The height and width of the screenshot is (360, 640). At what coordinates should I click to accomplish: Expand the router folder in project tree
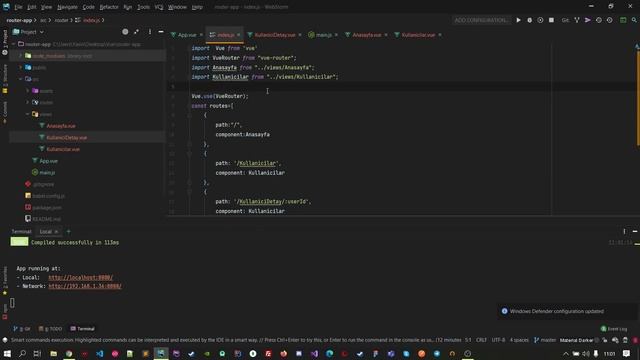pyautogui.click(x=28, y=102)
